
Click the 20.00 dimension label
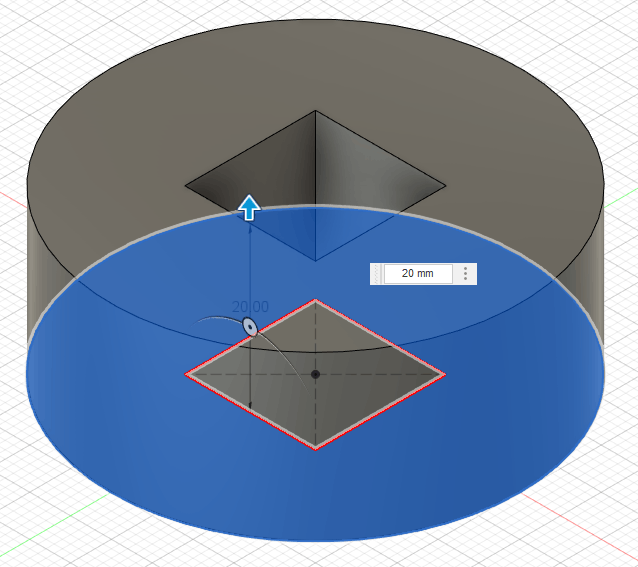(250, 307)
